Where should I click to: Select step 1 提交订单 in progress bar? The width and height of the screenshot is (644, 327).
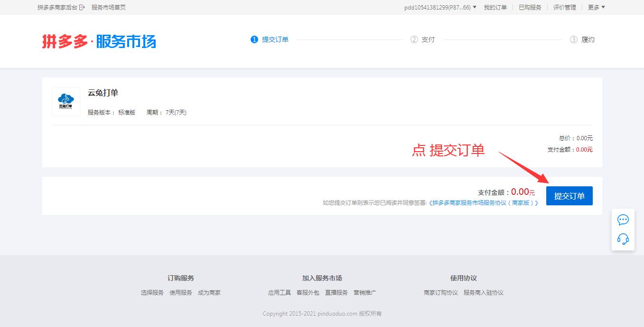[x=270, y=39]
